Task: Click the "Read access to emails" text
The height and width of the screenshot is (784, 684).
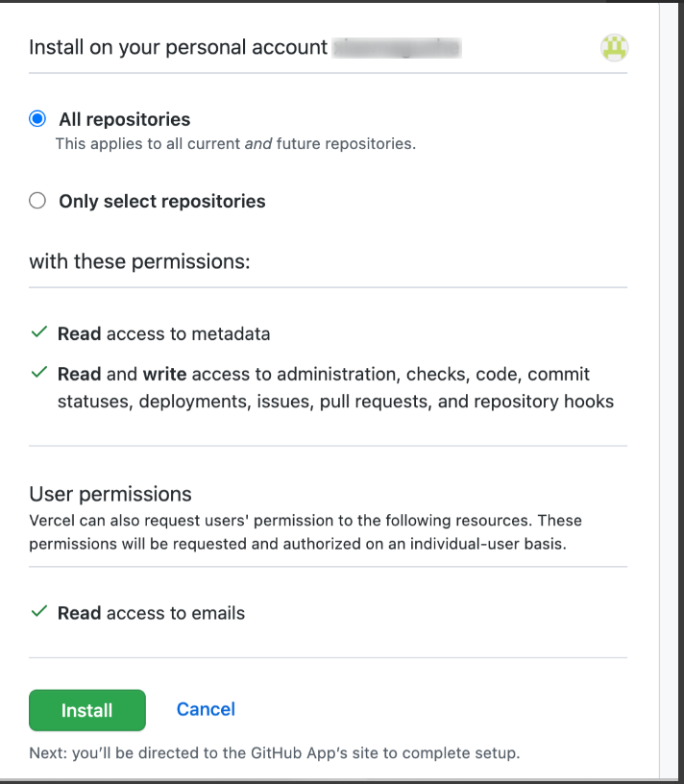Action: pyautogui.click(x=151, y=613)
